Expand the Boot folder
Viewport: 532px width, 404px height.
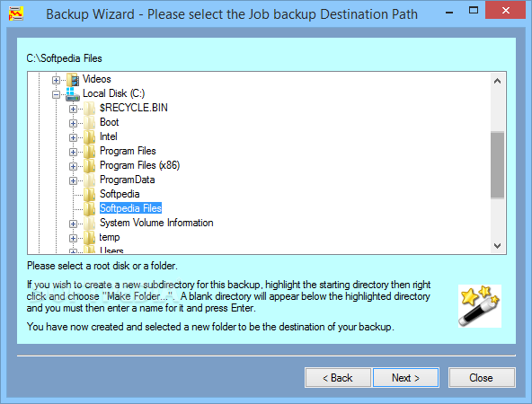(73, 123)
